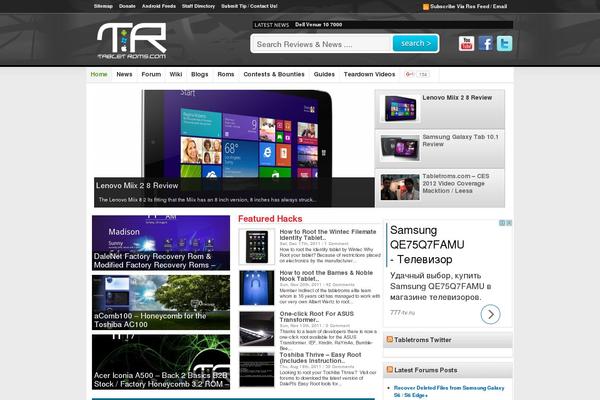Image resolution: width=600 pixels, height=400 pixels.
Task: Open How to Root the Wintec Filemate article
Action: pos(328,235)
